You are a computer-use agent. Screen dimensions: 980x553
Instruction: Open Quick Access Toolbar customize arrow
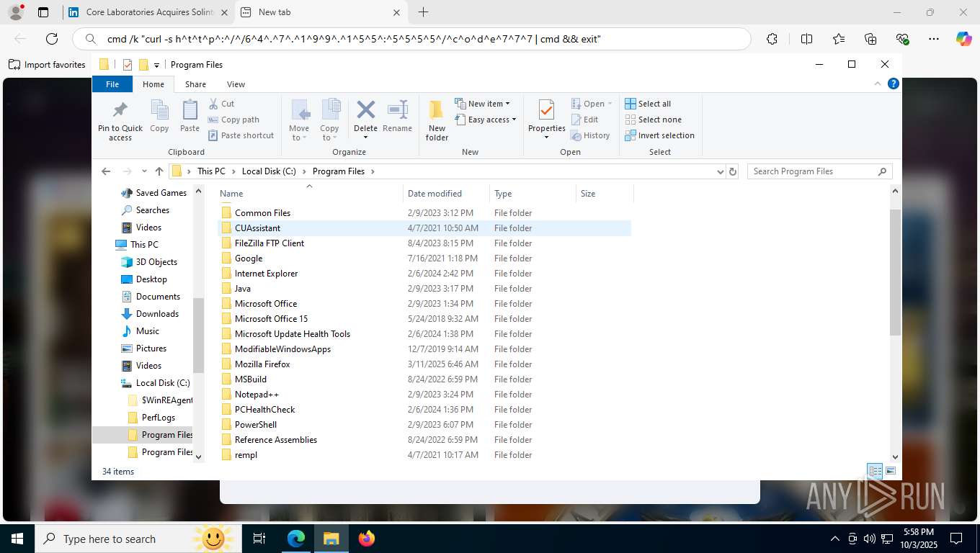[157, 66]
